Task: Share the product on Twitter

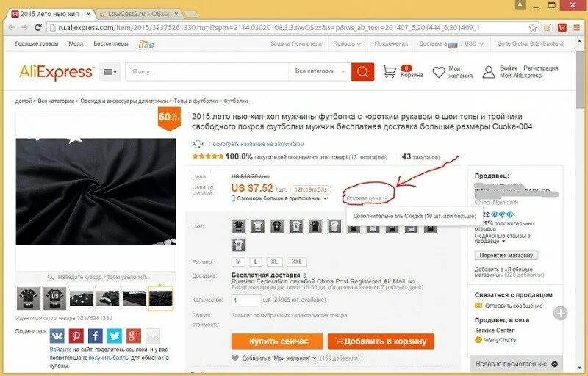Action: coord(115,336)
